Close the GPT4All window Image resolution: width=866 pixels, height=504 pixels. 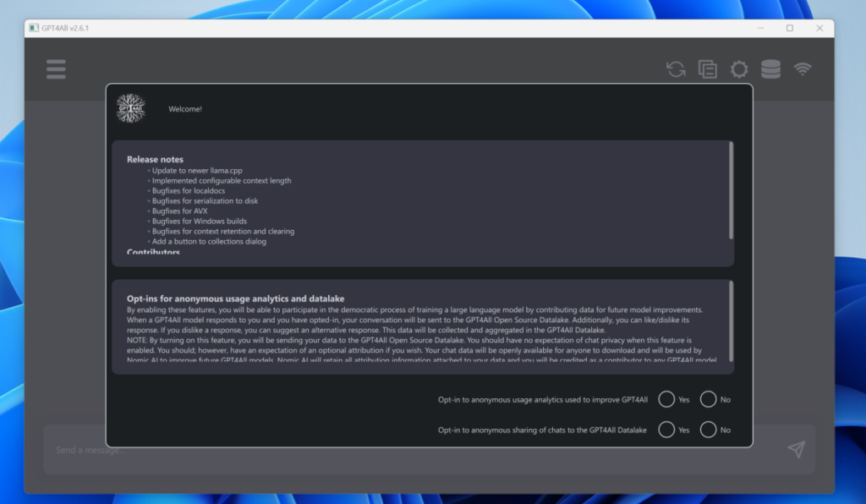pyautogui.click(x=819, y=28)
